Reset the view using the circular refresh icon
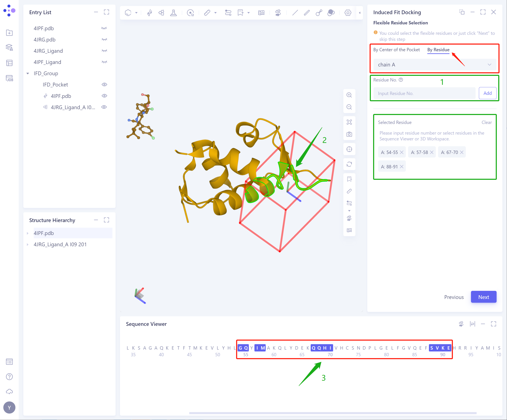507x420 pixels. [x=349, y=164]
